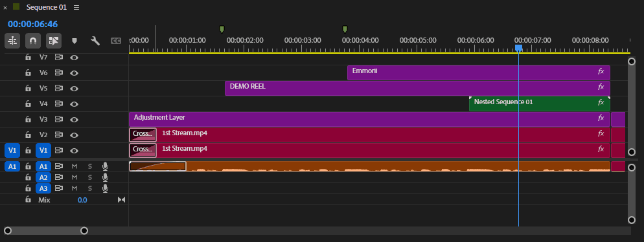Click the timeline marker near 00:00:04:00
The width and height of the screenshot is (644, 242).
[x=345, y=29]
